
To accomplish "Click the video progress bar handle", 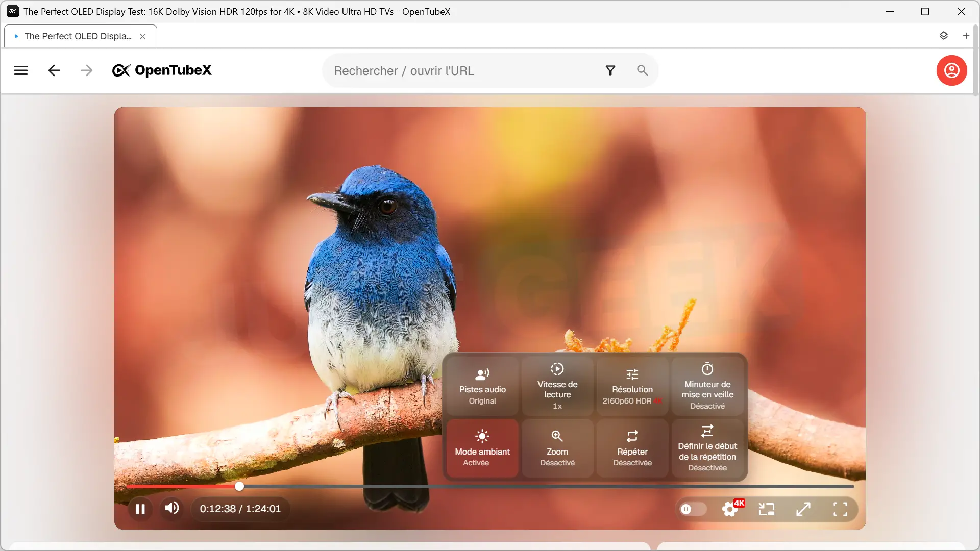I will click(x=239, y=486).
